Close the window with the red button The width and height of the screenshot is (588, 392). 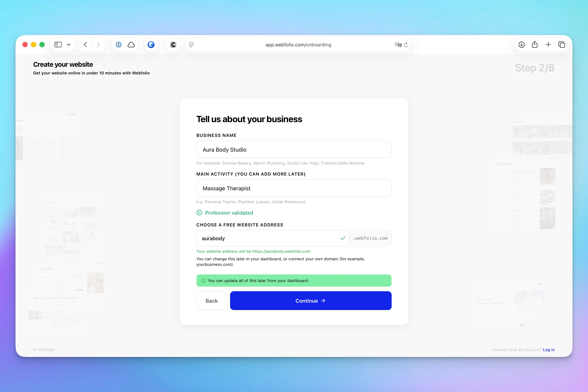[25, 45]
